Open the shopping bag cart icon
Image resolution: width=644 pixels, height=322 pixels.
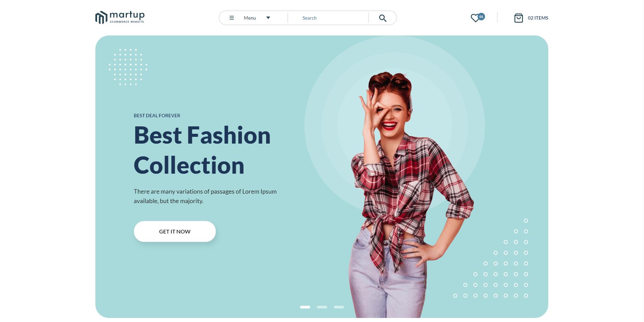pyautogui.click(x=519, y=18)
